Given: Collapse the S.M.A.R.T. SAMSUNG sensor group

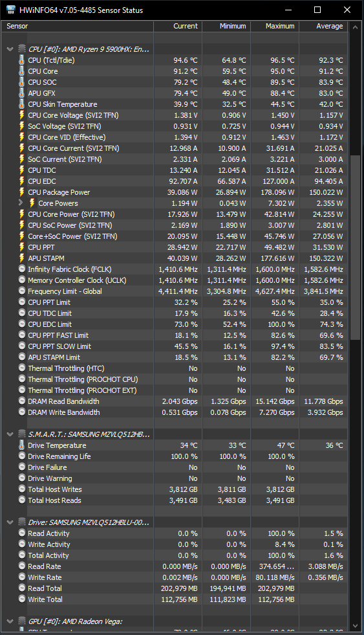Looking at the screenshot, I should pos(10,434).
